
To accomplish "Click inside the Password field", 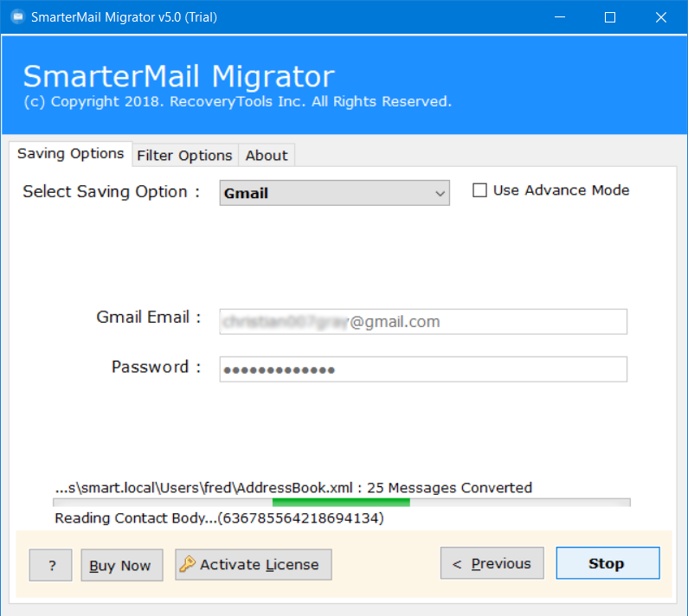I will 423,369.
